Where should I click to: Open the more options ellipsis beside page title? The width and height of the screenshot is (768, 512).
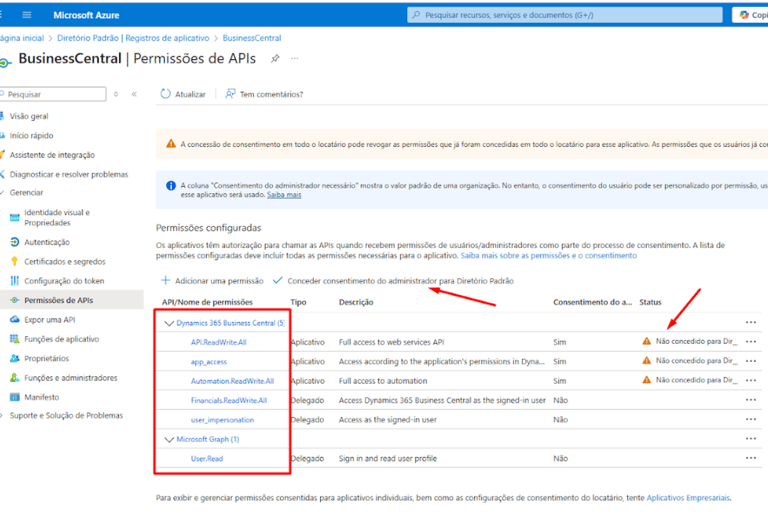pos(294,59)
